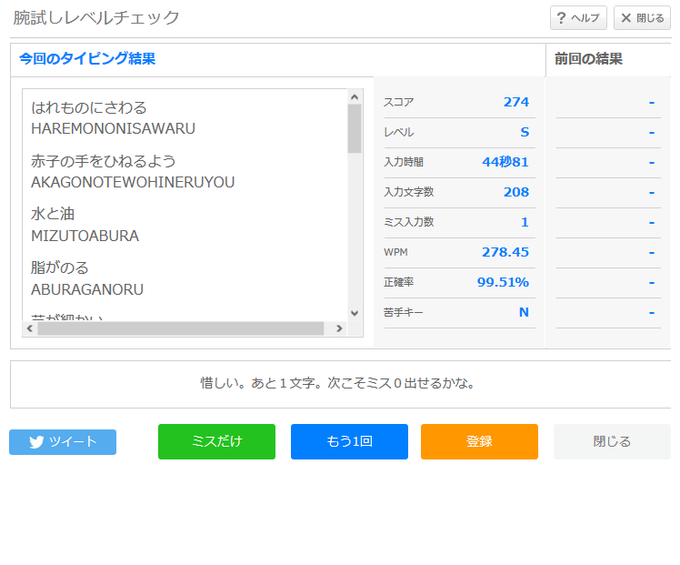Open the ヘルプ help button
Viewport: 680px width, 565px height.
pos(578,18)
